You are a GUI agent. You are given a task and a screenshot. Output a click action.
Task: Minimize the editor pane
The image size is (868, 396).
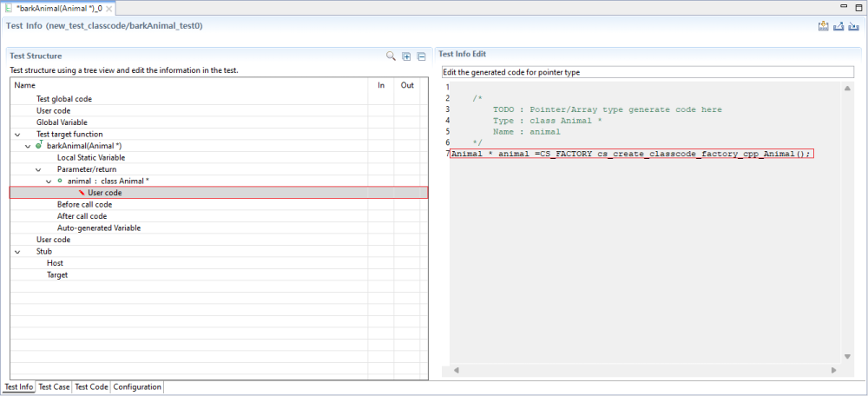pos(844,5)
